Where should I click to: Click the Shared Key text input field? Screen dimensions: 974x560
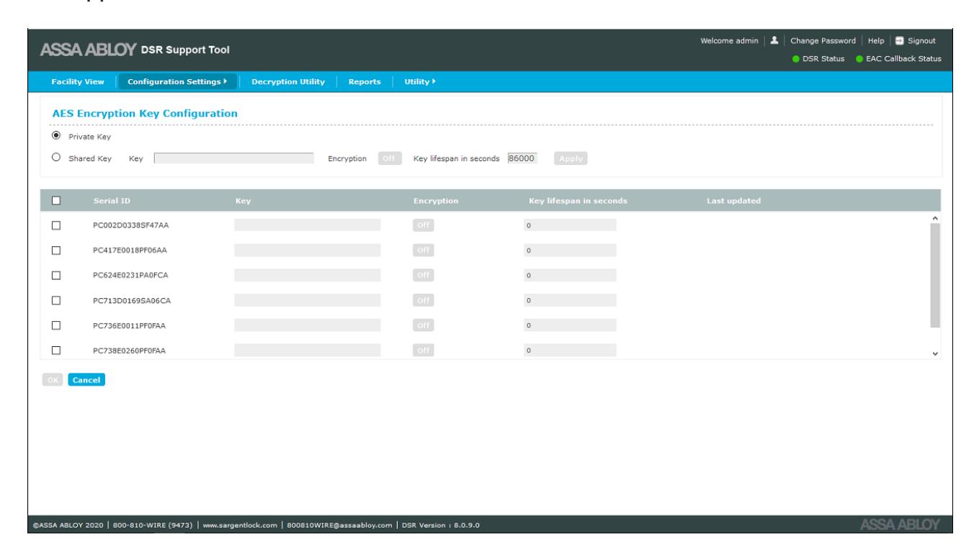234,158
